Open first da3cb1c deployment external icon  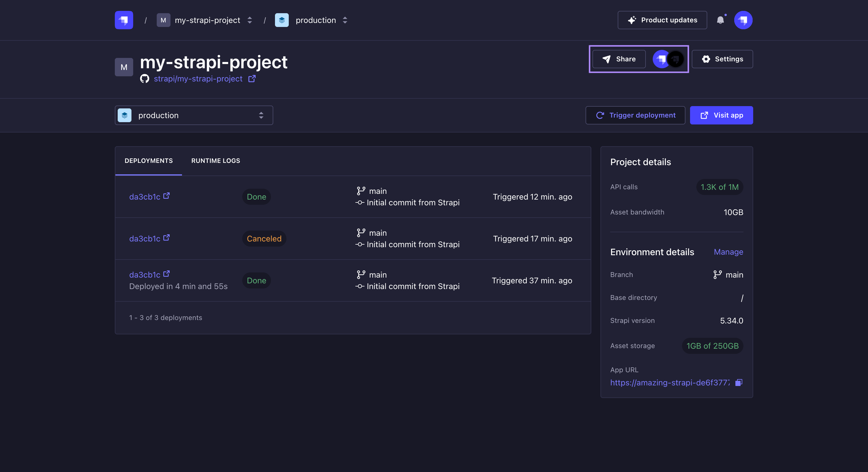[x=166, y=196]
